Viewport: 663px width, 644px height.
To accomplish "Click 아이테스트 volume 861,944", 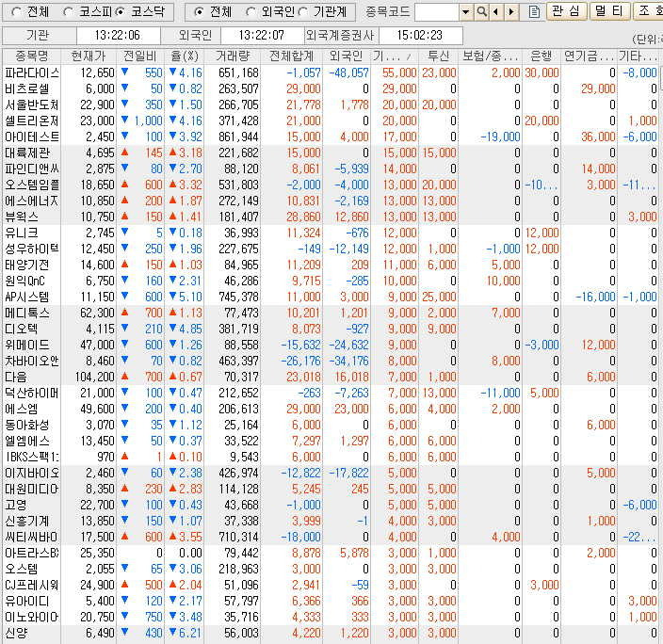I will (x=238, y=137).
